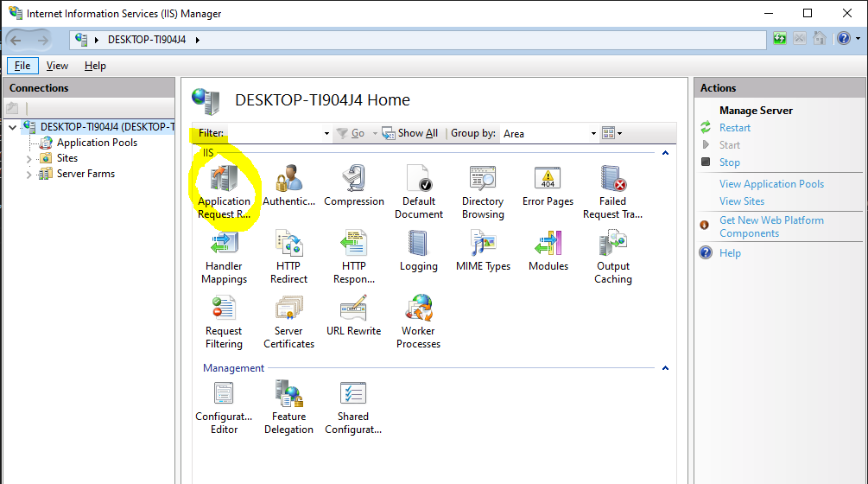868x484 pixels.
Task: Click Connections pane create connection icon
Action: tap(12, 108)
